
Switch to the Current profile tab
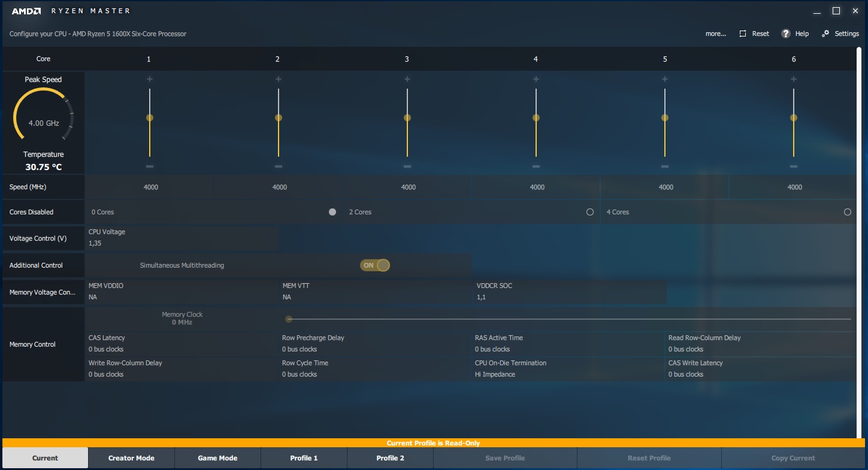[45, 458]
